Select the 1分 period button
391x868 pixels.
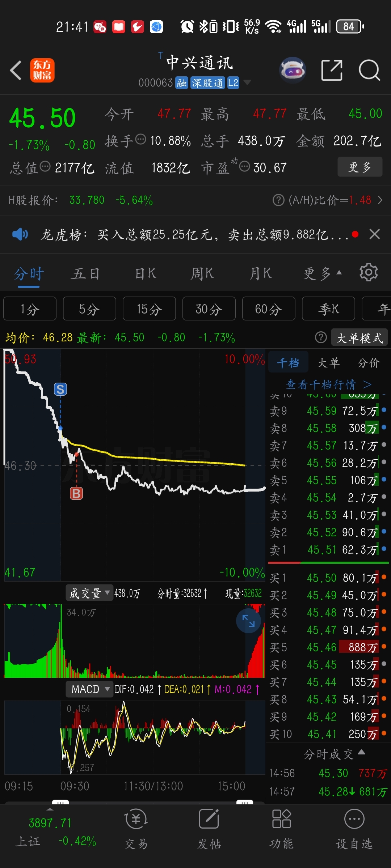[30, 309]
